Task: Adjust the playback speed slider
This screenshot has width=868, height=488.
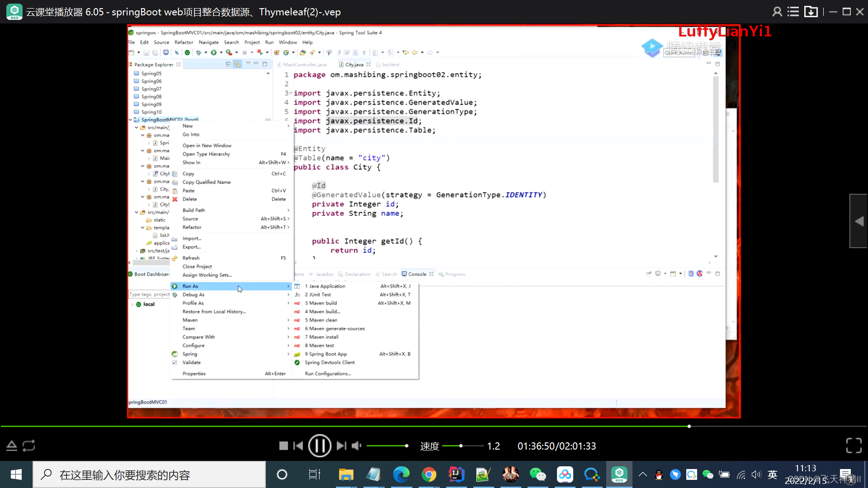Action: tap(461, 446)
